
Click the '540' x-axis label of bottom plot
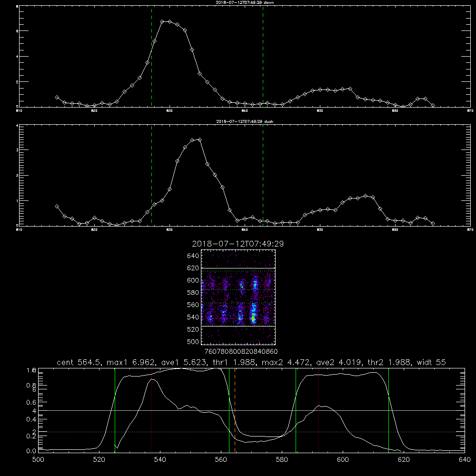pyautogui.click(x=160, y=460)
